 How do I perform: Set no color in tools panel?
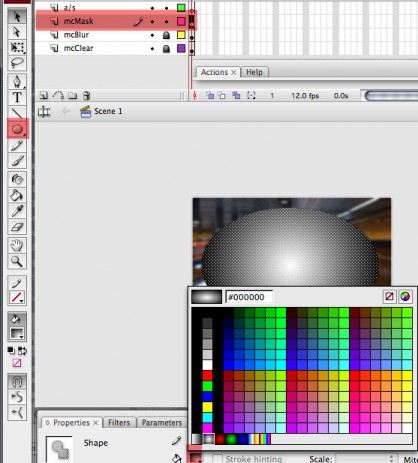[17, 362]
